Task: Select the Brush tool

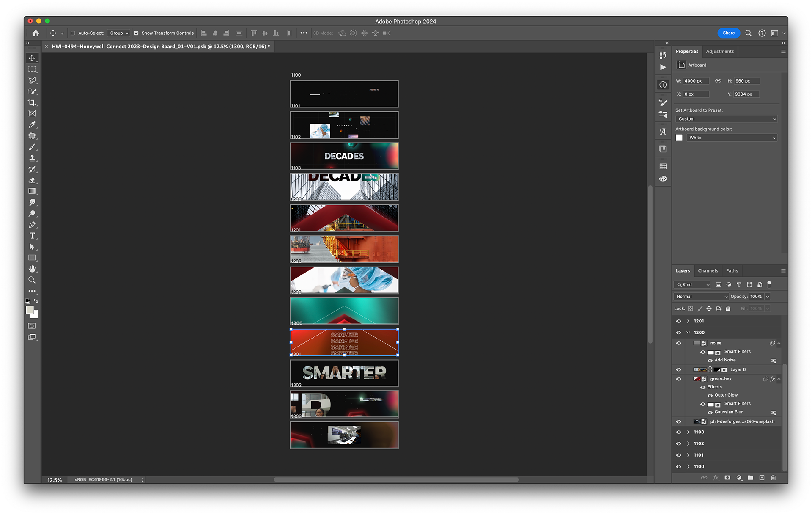Action: 32,147
